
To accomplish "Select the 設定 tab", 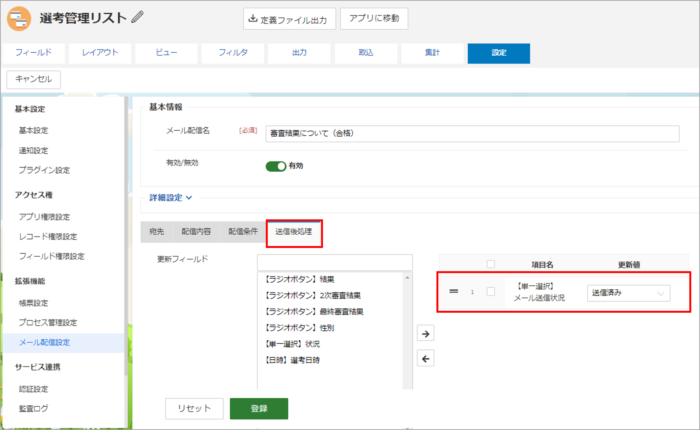I will [x=499, y=53].
